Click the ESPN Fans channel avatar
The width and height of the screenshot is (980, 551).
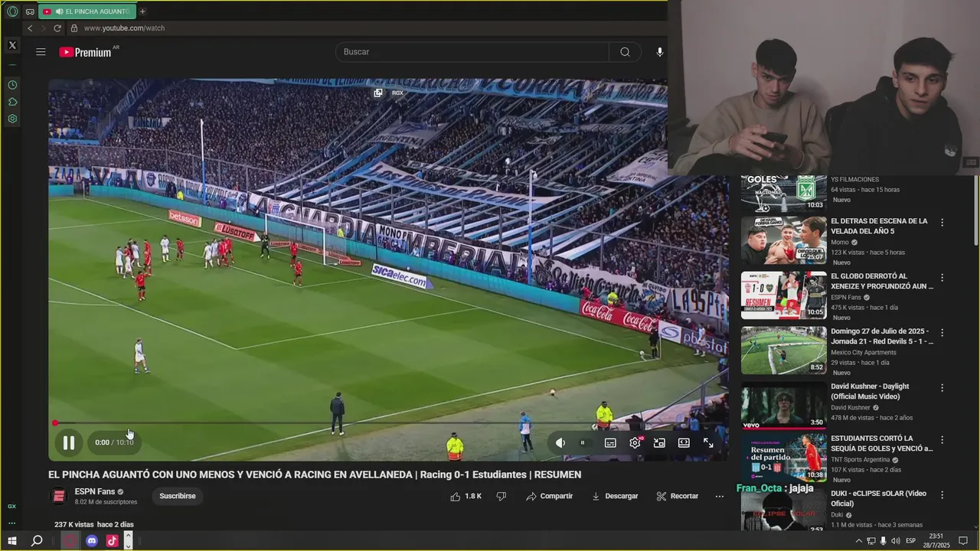tap(59, 496)
